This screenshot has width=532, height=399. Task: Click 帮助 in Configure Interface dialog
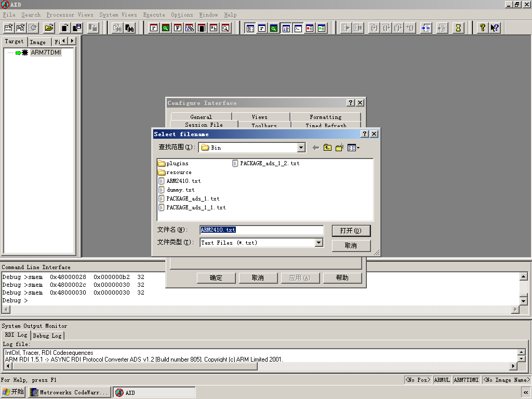tap(342, 278)
